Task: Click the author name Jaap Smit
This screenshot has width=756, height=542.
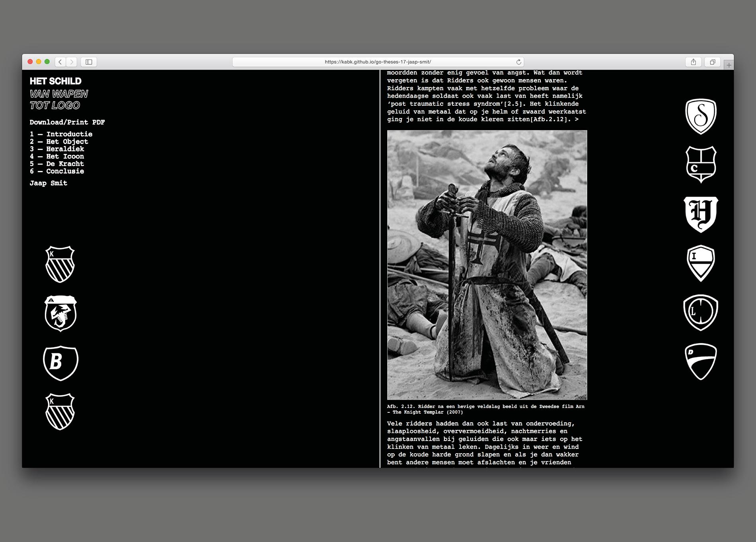Action: point(48,183)
